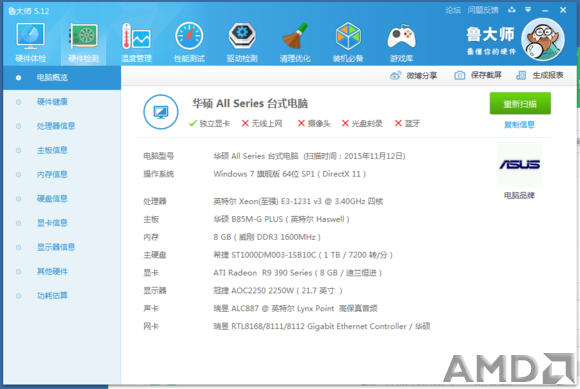Screen dimensions: 580x389
Task: Open the 硬件体检 hardware checkup icon
Action: [31, 42]
